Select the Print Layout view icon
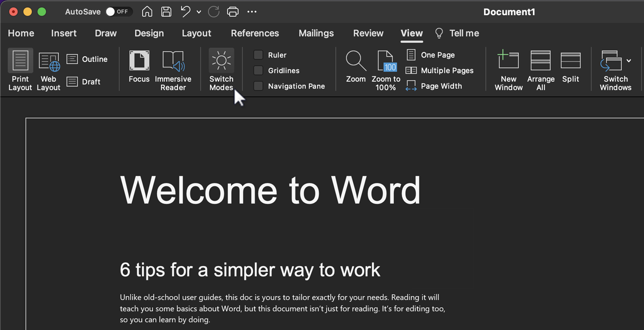This screenshot has width=644, height=330. coord(20,61)
